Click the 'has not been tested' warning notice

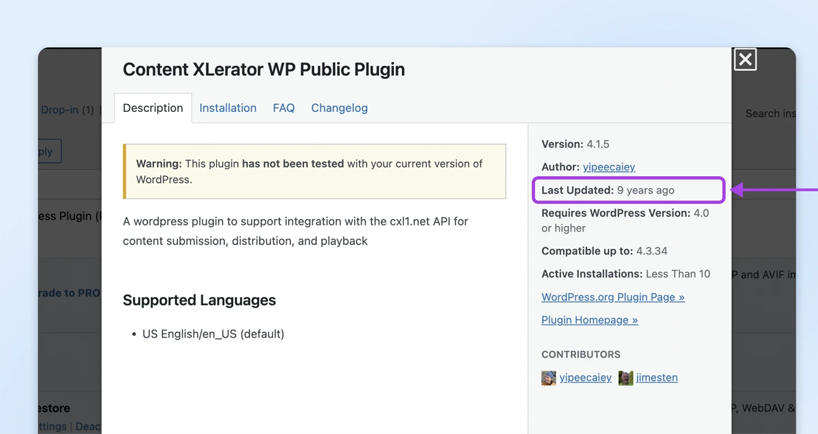315,171
